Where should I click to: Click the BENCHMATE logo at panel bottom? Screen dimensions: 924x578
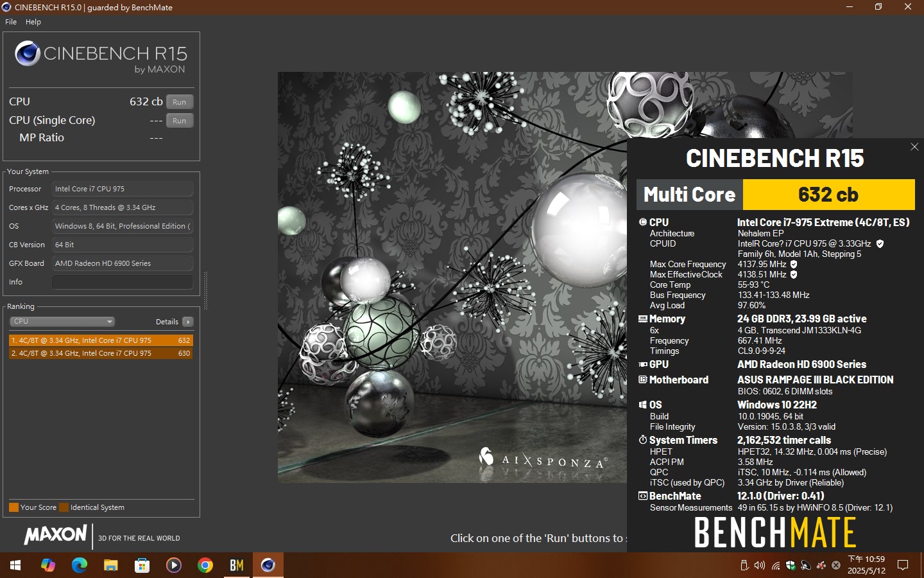pyautogui.click(x=775, y=532)
